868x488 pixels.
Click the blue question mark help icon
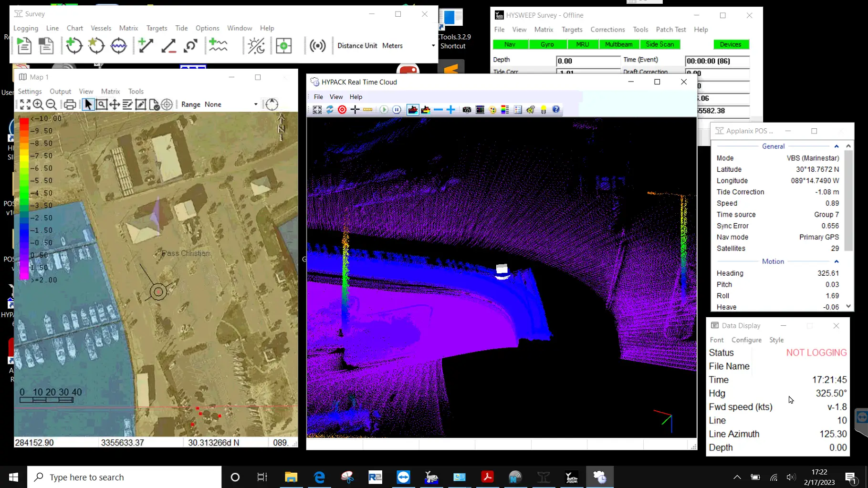[x=556, y=110]
